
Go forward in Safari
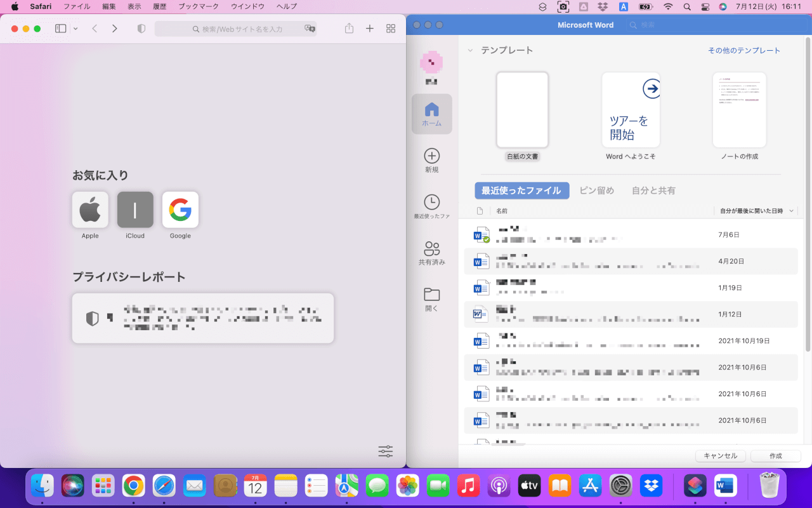[114, 29]
